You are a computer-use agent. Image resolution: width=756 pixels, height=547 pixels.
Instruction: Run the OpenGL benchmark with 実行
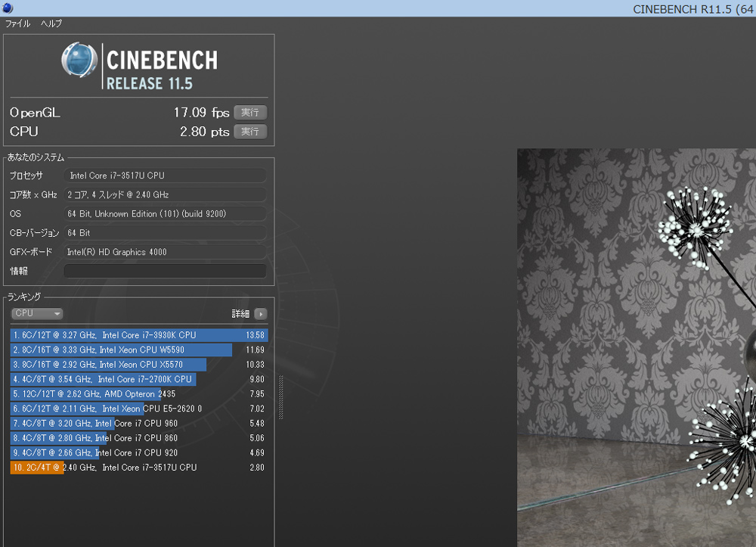[x=250, y=113]
